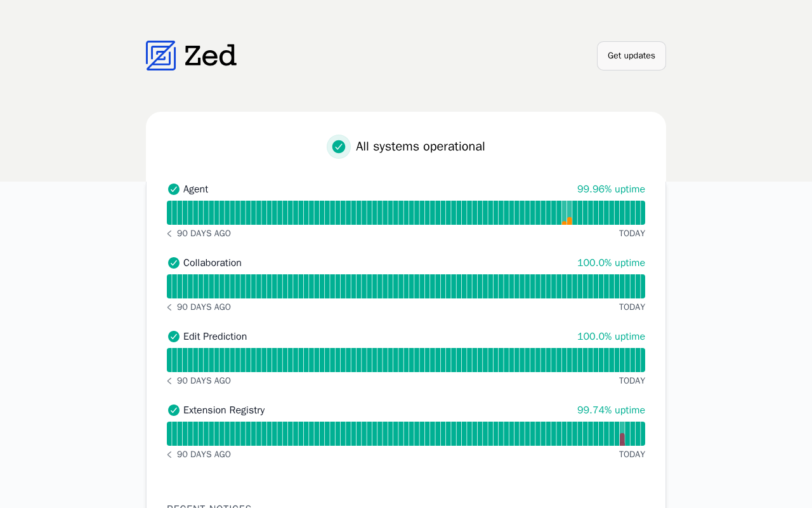
Task: Go to previous 90 days for Extension Registry
Action: [169, 455]
